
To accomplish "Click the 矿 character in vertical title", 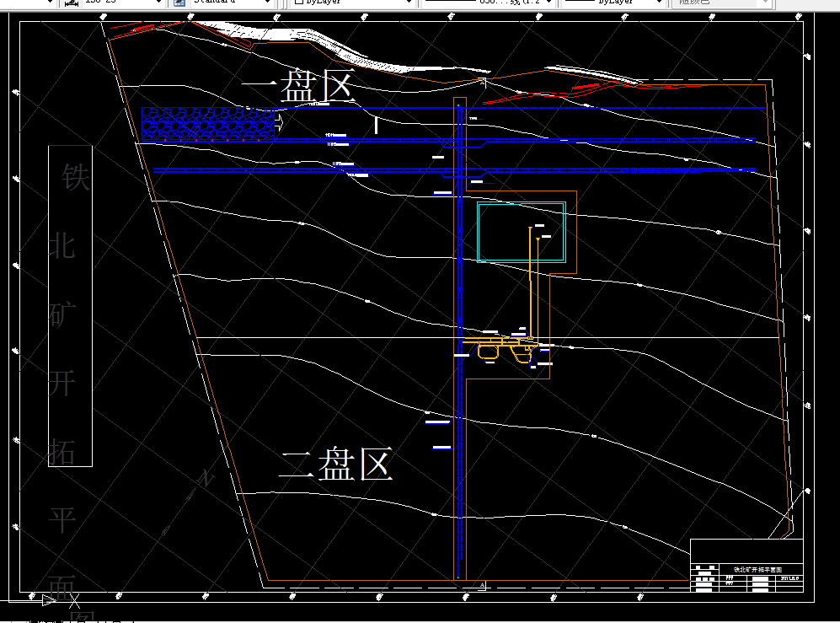I will point(62,314).
